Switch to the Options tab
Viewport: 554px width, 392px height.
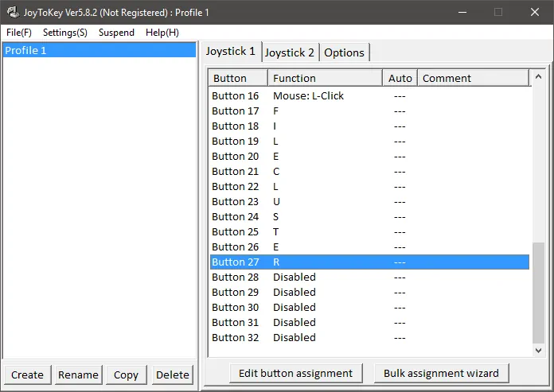[x=344, y=53]
